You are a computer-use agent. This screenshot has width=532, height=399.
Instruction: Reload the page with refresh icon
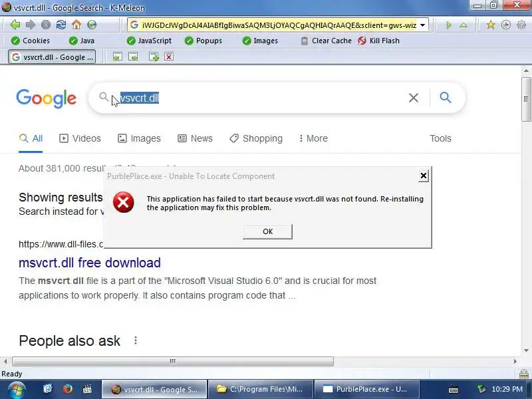pyautogui.click(x=61, y=25)
